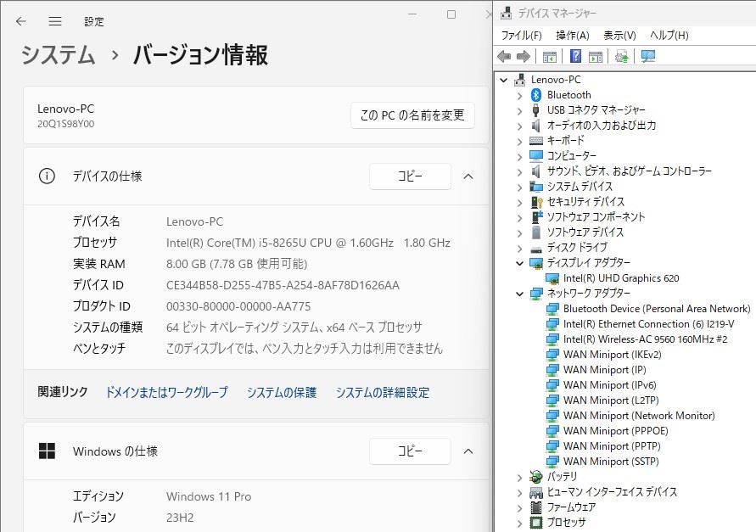The width and height of the screenshot is (756, 532).
Task: Click the info icon beside デバイスの仕様
Action: click(x=47, y=176)
